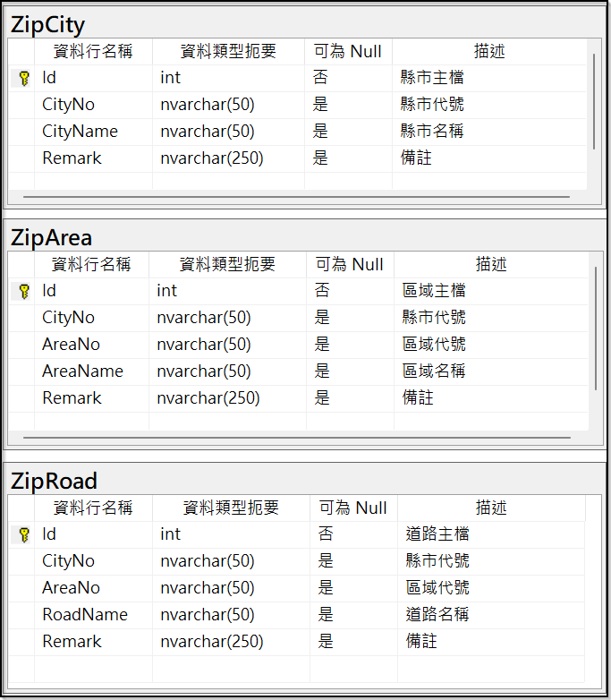The image size is (611, 700).
Task: Click nvarchar(50) for RoadName row
Action: coord(231,615)
